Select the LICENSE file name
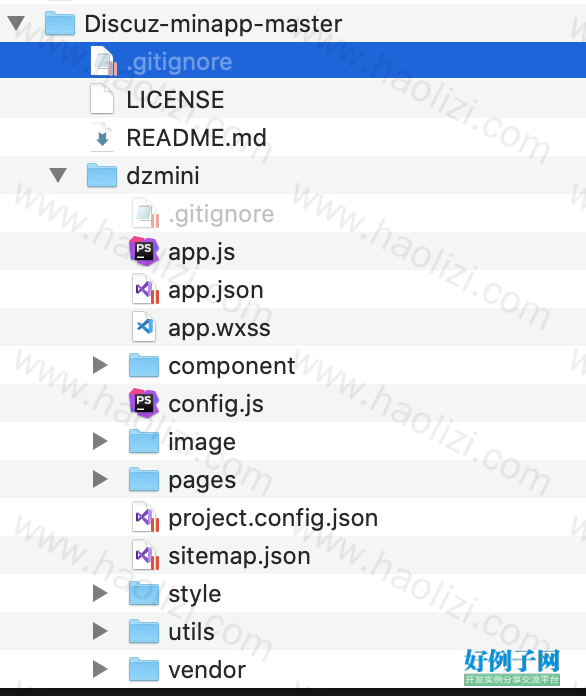The image size is (586, 696). pyautogui.click(x=175, y=99)
